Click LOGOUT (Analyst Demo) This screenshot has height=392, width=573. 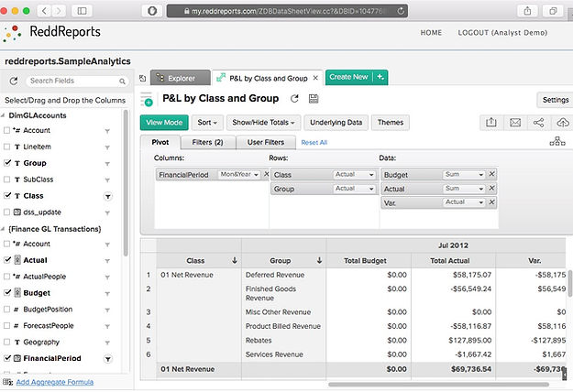point(502,33)
